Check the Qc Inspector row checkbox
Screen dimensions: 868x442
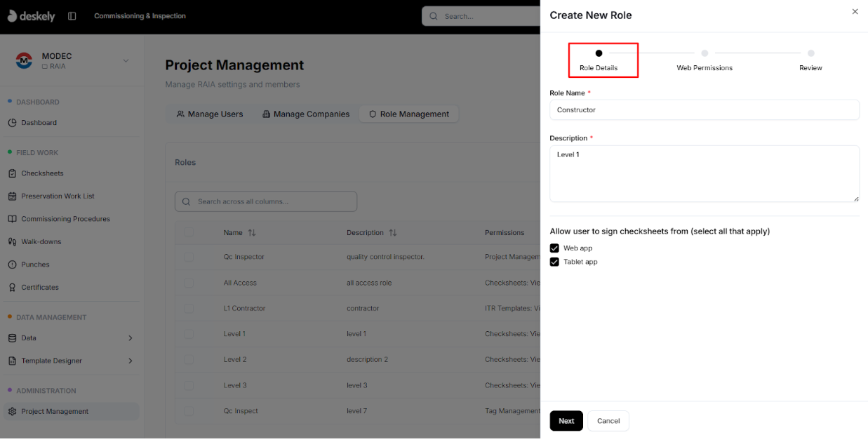(188, 257)
